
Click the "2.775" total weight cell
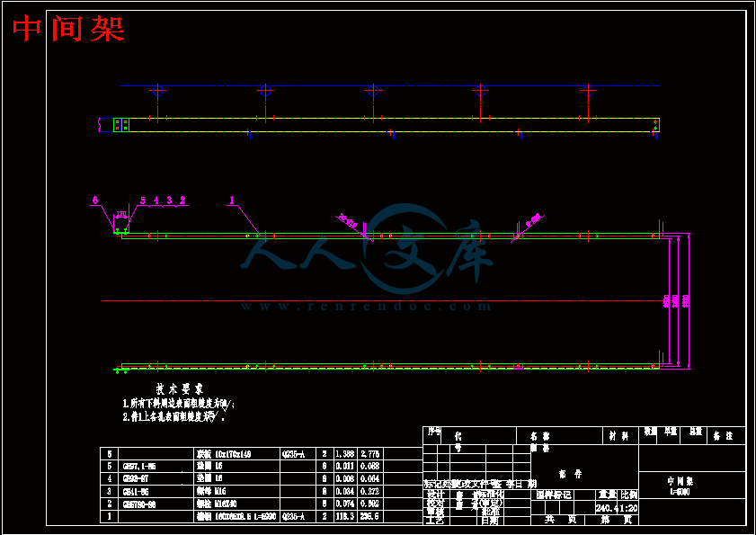click(x=369, y=454)
